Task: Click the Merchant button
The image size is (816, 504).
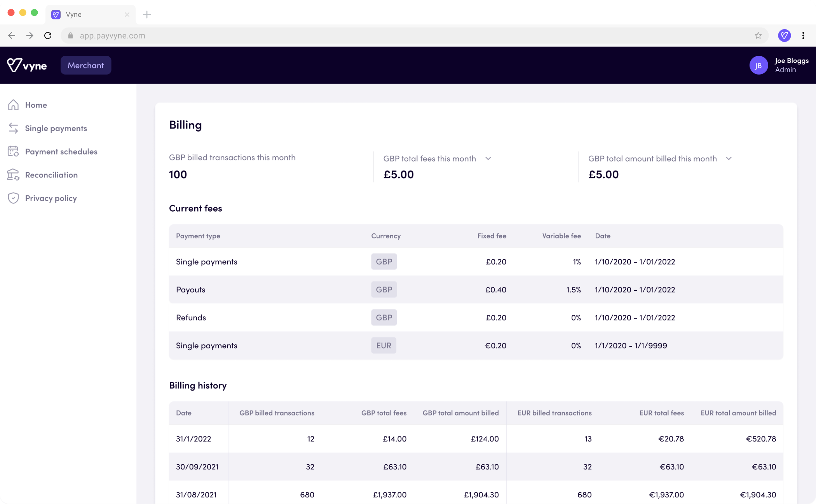Action: point(86,65)
